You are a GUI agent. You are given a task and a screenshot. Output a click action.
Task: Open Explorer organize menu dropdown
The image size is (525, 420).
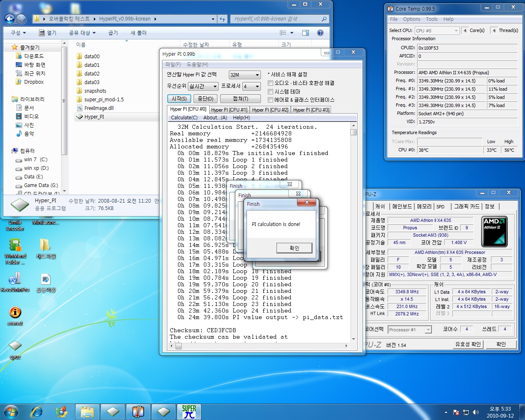(18, 33)
